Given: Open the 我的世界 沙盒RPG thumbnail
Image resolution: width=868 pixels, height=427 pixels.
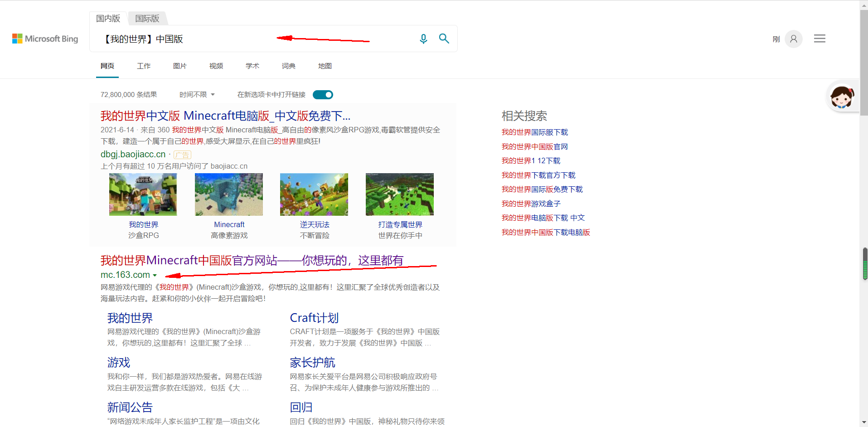Looking at the screenshot, I should pos(143,194).
